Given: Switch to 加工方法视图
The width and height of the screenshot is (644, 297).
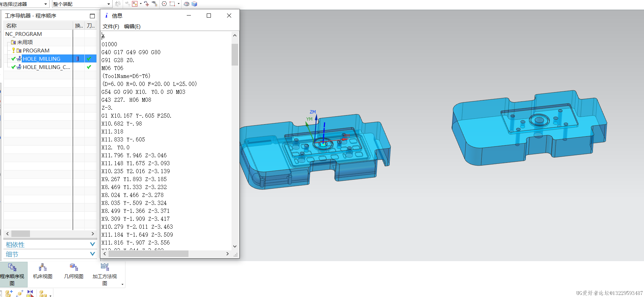Looking at the screenshot, I should pos(105,275).
